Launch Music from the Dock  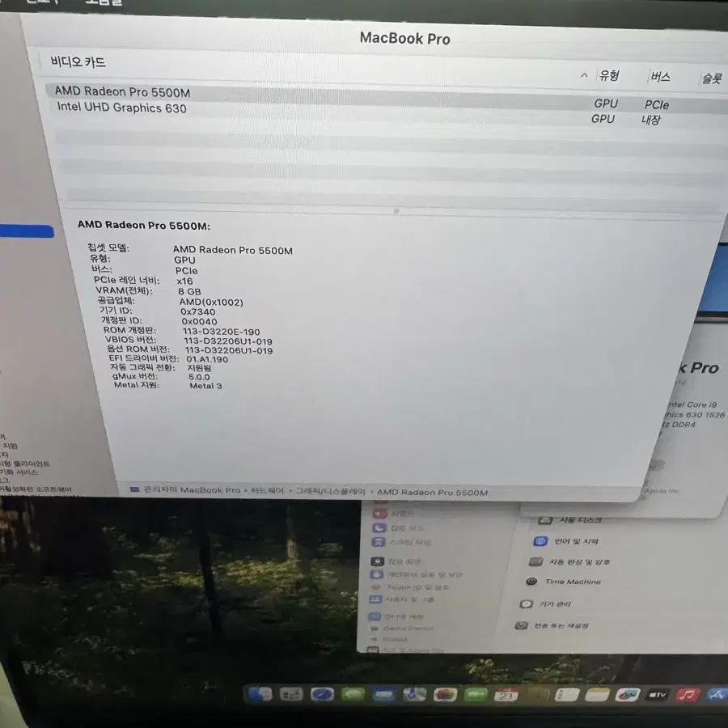pyautogui.click(x=688, y=695)
